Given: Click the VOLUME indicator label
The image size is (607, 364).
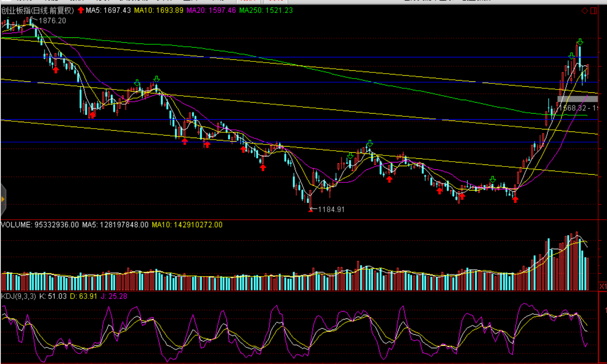Looking at the screenshot, I should 40,225.
